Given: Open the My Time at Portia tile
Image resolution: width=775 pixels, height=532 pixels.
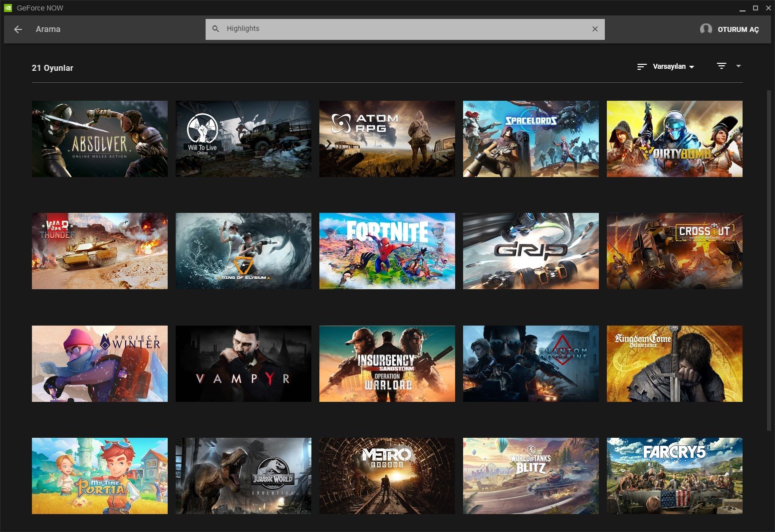Looking at the screenshot, I should click(100, 476).
